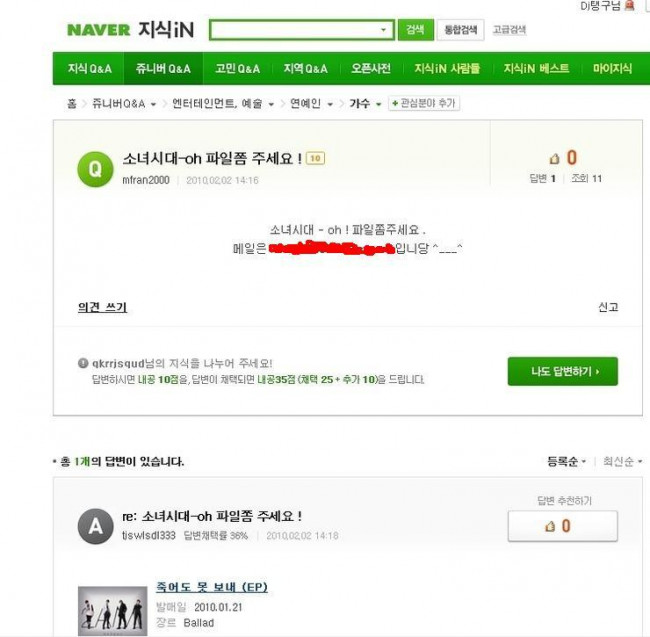Viewport: 650px width, 637px height.
Task: Open the search box dropdown arrow
Action: tap(383, 30)
